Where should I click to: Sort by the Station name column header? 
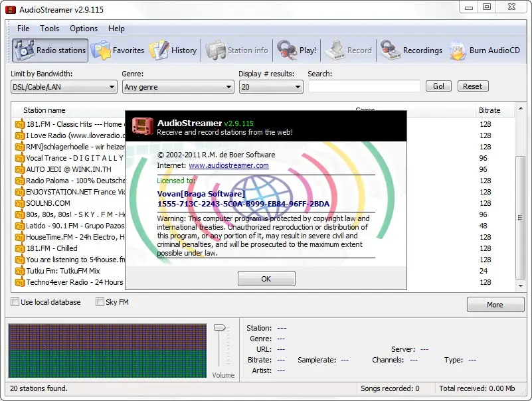coord(44,110)
